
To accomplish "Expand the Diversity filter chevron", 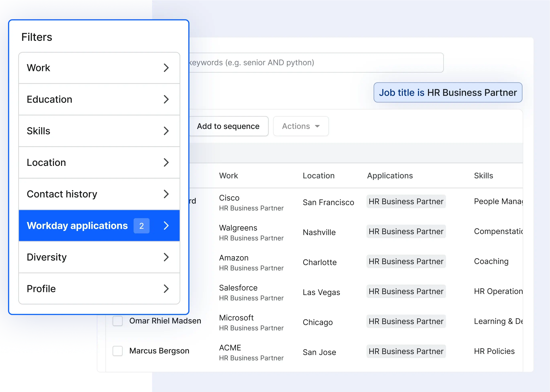I will pos(166,257).
